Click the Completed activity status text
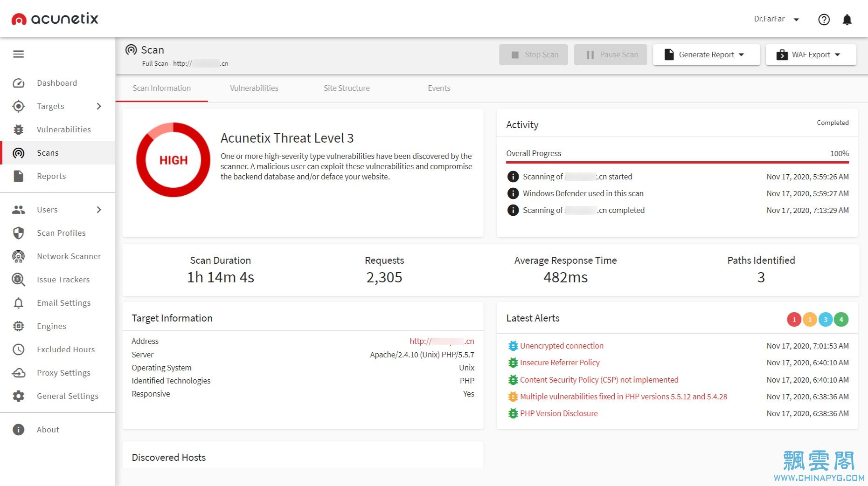 (x=833, y=123)
